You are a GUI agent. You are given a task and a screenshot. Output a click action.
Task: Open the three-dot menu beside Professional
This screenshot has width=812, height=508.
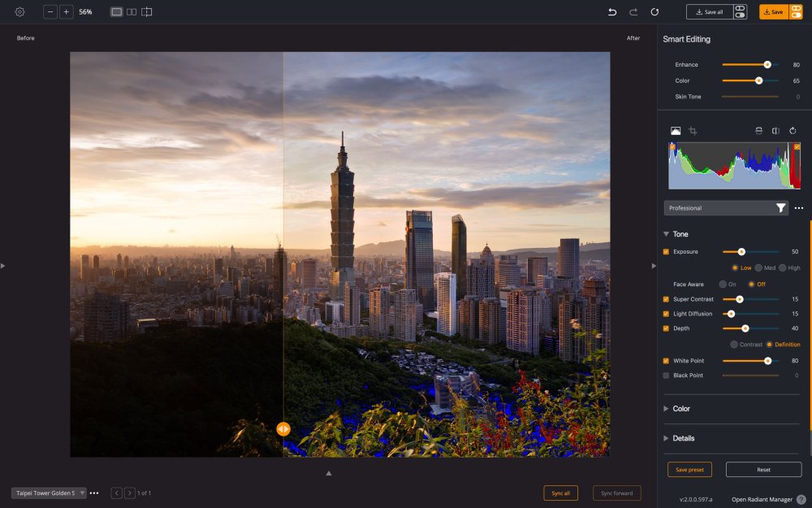pos(799,208)
